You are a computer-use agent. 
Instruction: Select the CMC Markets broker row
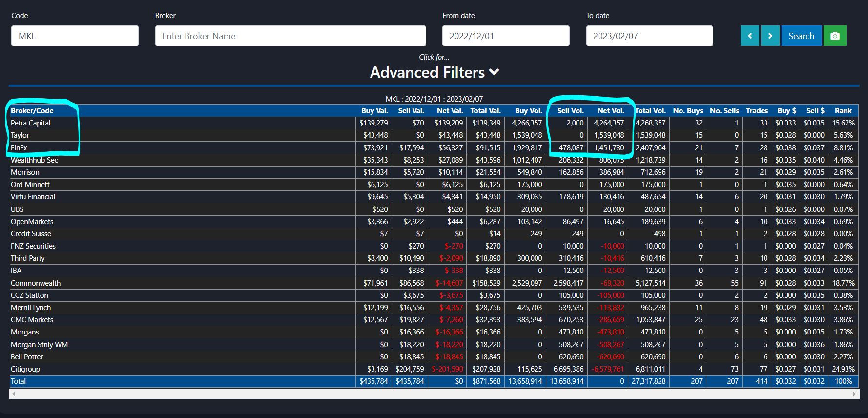tap(434, 320)
